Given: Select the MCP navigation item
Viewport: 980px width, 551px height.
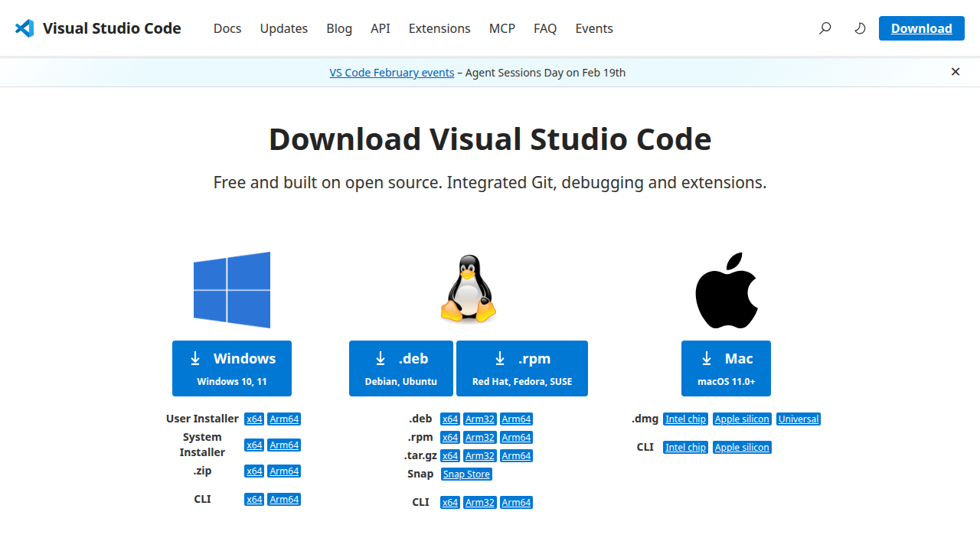Looking at the screenshot, I should click(501, 28).
